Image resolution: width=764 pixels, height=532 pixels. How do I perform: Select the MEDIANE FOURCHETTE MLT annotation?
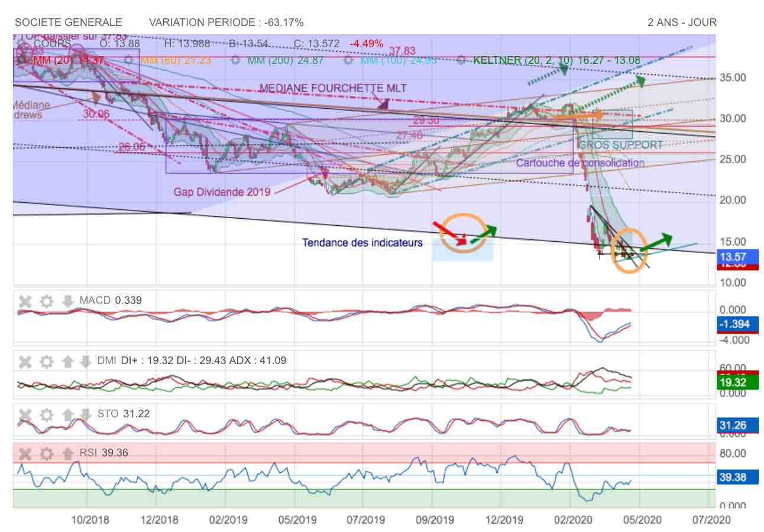click(334, 88)
